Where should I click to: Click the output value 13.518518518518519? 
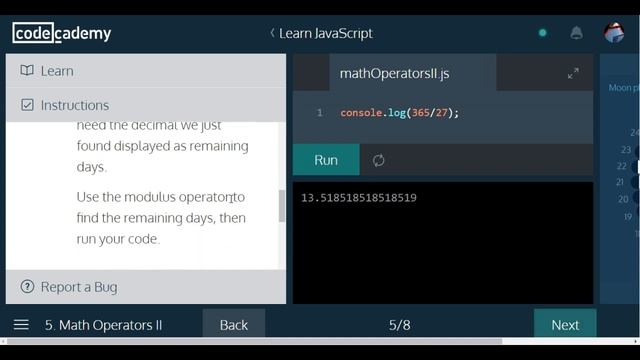[359, 198]
